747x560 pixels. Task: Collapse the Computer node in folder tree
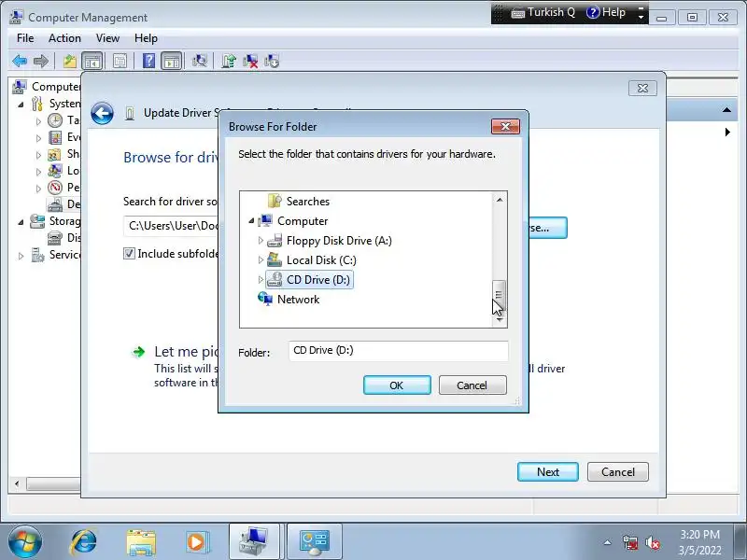[x=251, y=221]
